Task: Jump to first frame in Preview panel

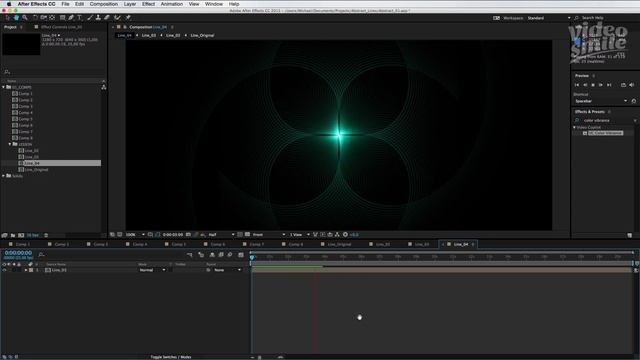Action: pyautogui.click(x=577, y=85)
